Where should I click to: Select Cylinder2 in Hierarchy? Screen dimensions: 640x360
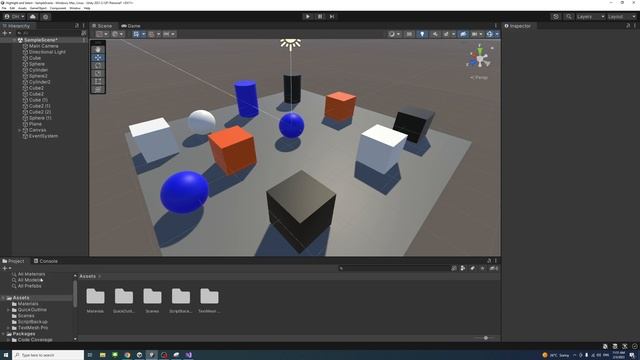pos(40,82)
